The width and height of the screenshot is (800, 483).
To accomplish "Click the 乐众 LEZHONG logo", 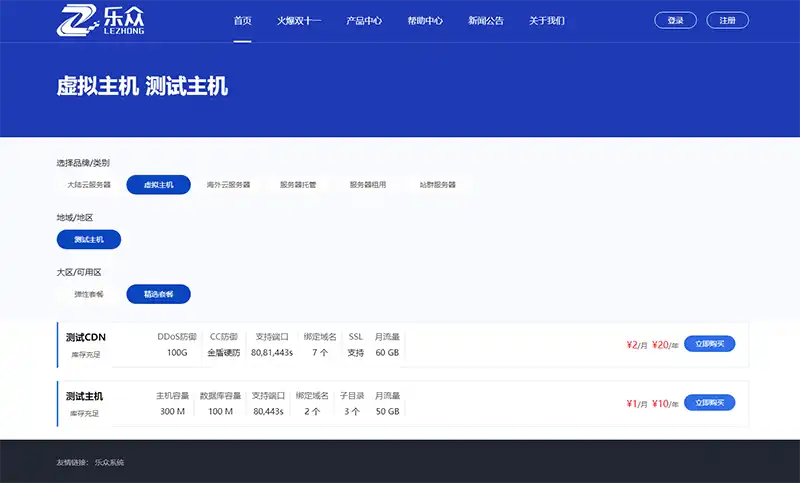I will (x=93, y=20).
